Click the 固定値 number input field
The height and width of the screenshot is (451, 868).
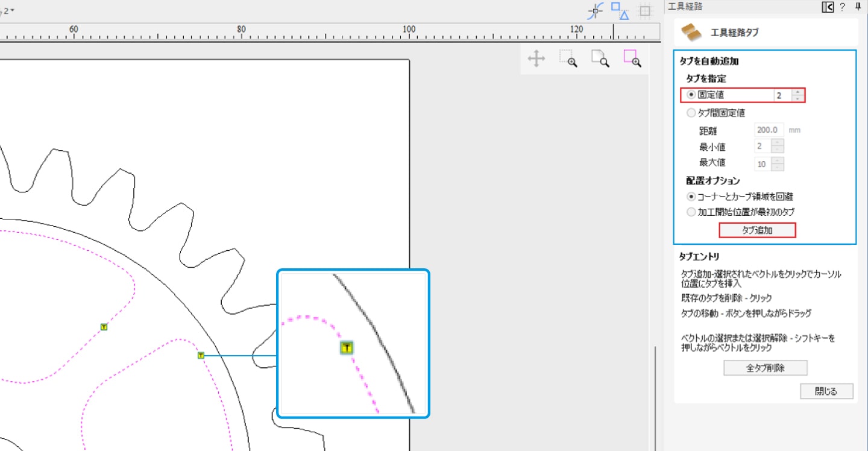coord(782,95)
